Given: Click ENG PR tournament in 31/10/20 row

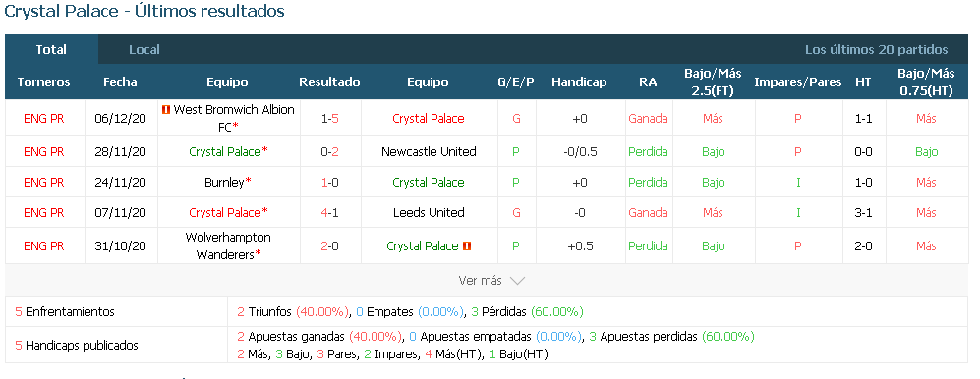Looking at the screenshot, I should tap(44, 246).
